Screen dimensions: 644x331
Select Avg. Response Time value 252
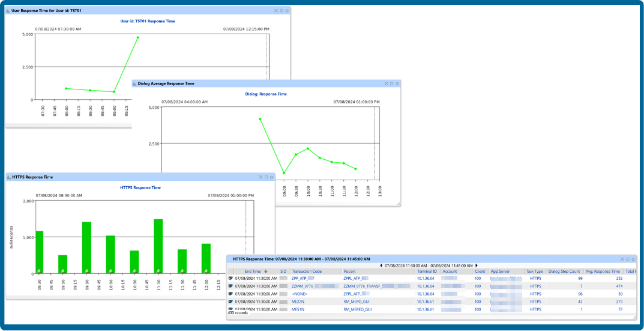pyautogui.click(x=619, y=278)
